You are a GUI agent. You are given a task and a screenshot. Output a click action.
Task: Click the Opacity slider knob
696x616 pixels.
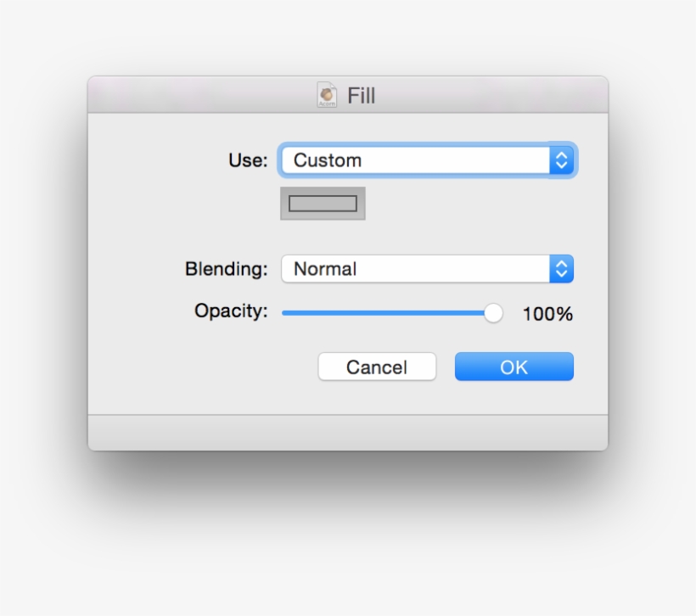493,313
